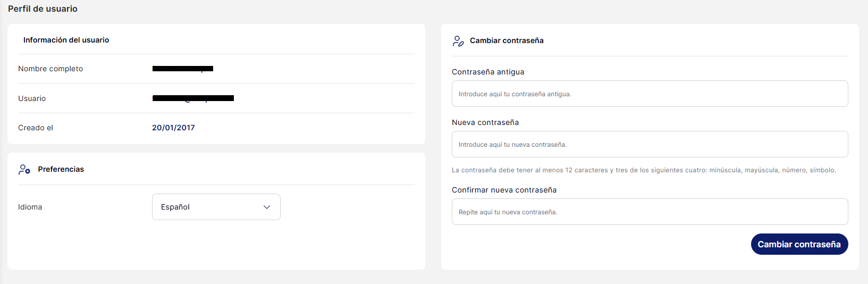Click the Idioma label
The width and height of the screenshot is (868, 284).
[x=30, y=207]
